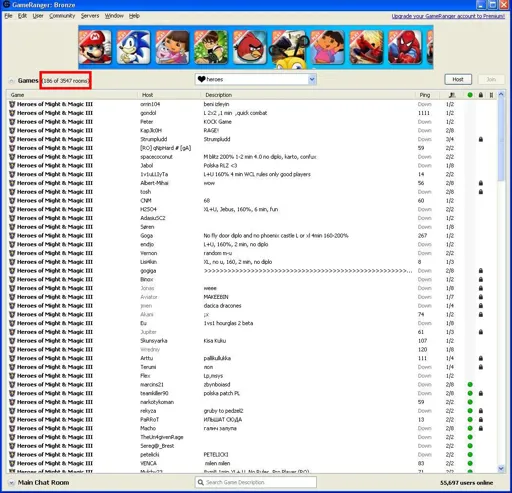Select the row described 'Polska RLZ <3'
512x493 pixels.
[x=252, y=166]
